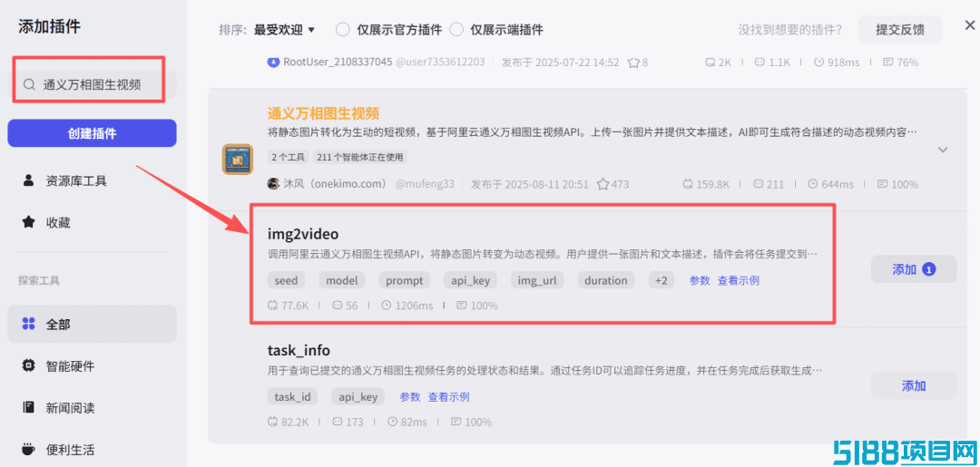Click the seed parameter tag

pos(287,280)
